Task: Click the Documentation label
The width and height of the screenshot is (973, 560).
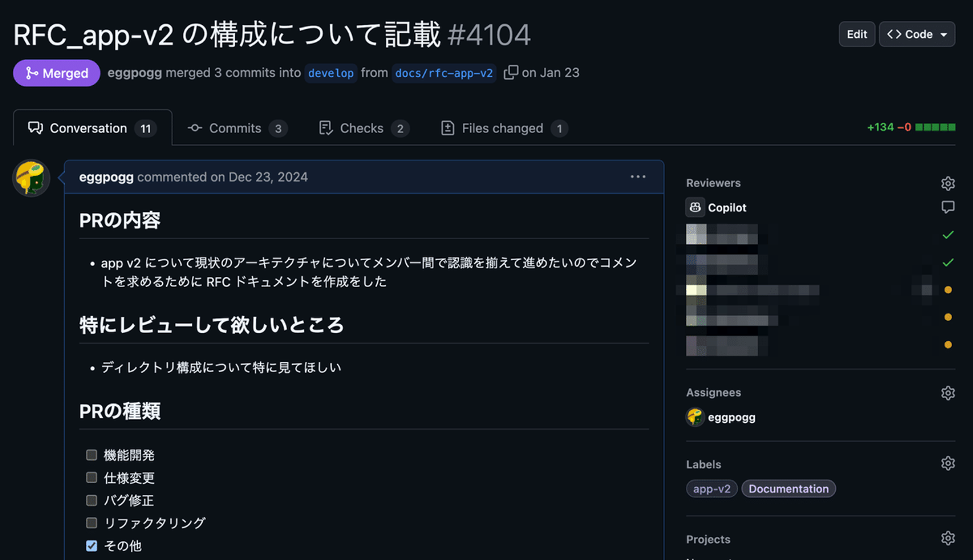Action: click(x=789, y=488)
